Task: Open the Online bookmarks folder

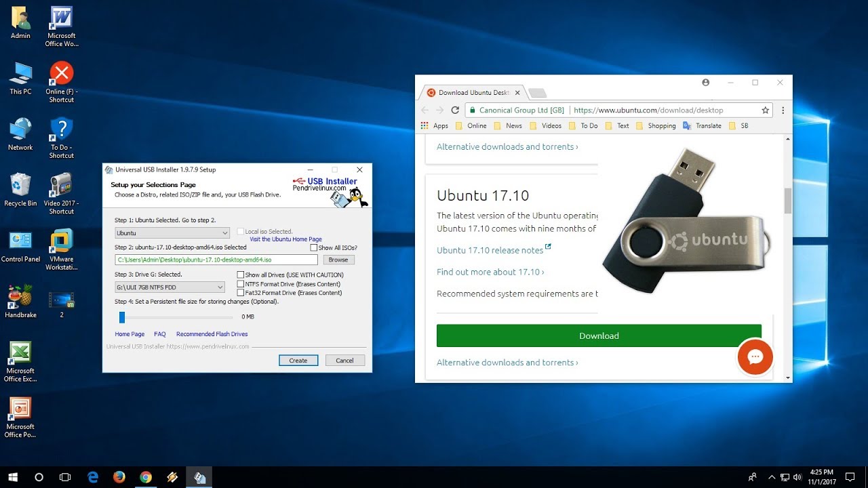Action: click(471, 125)
